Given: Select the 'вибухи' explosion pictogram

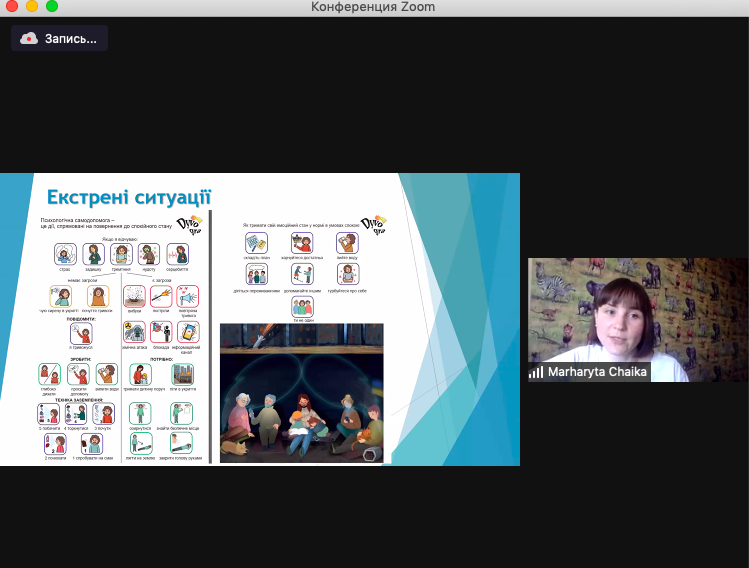Looking at the screenshot, I should coord(134,295).
